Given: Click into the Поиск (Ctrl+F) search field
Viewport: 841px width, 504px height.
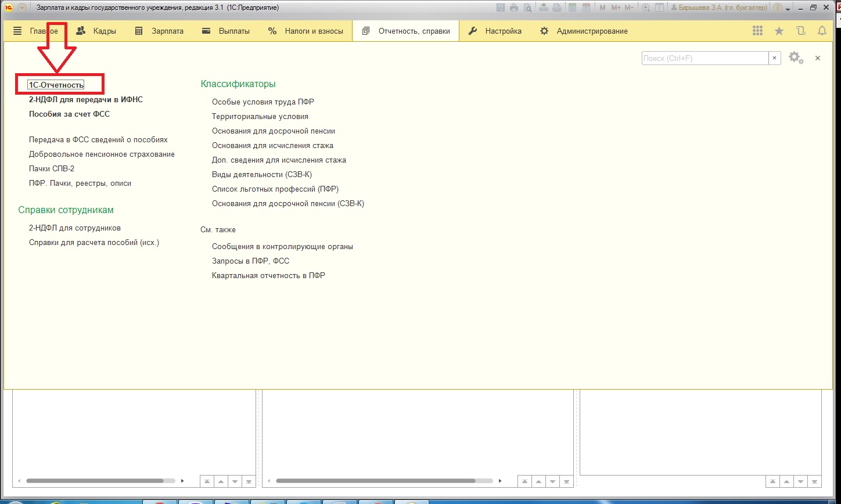Looking at the screenshot, I should pos(705,58).
